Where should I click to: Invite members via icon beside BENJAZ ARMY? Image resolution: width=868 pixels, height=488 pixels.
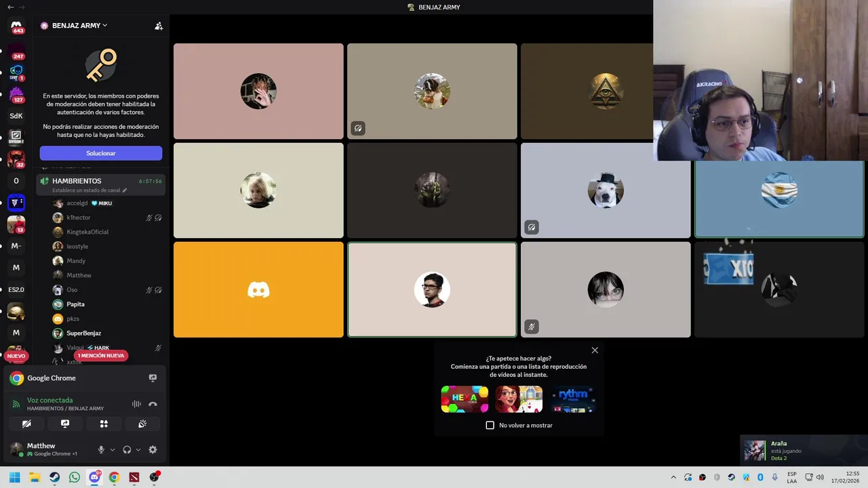pos(159,26)
